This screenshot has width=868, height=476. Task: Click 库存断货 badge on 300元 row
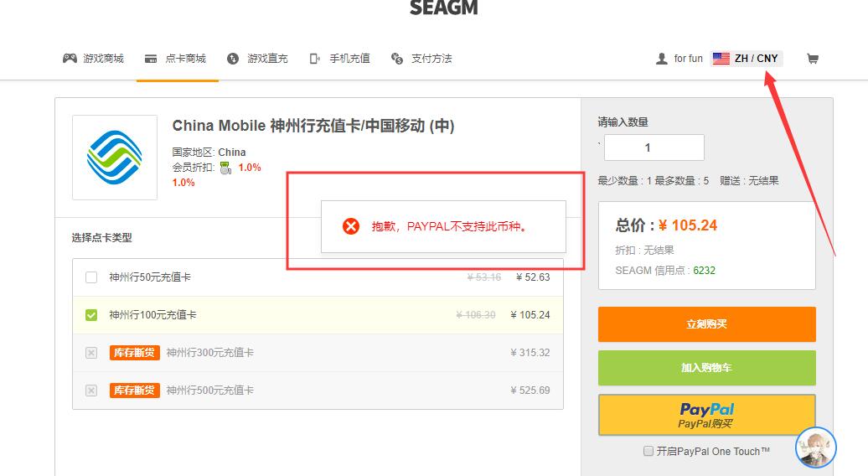click(135, 353)
